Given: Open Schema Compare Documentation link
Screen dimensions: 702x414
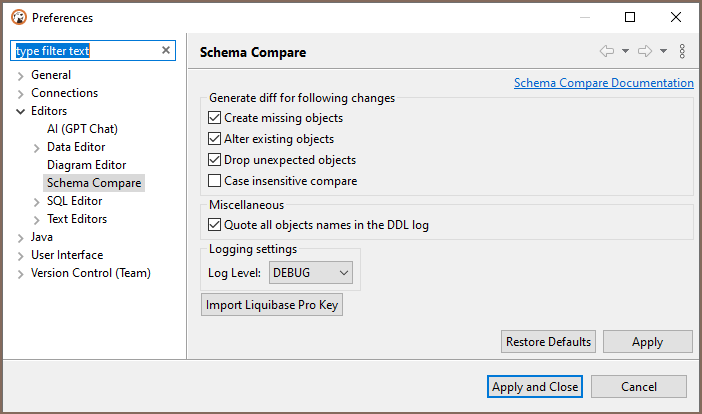Looking at the screenshot, I should point(603,83).
